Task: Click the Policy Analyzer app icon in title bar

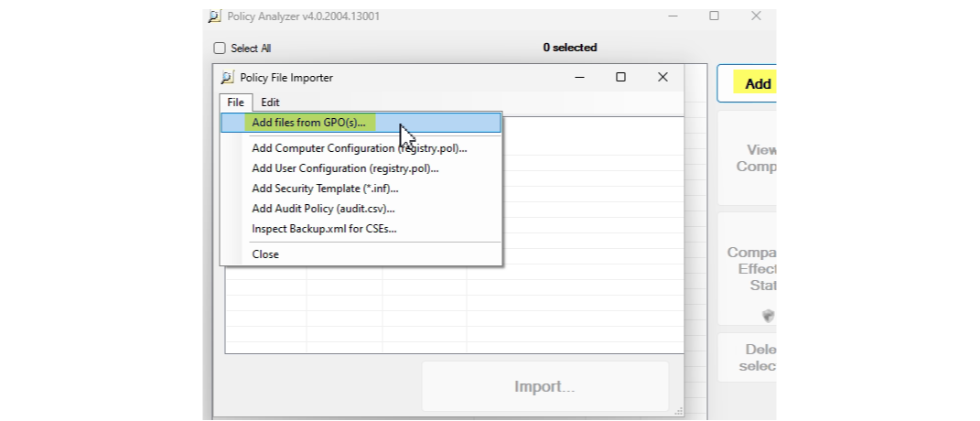Action: 215,16
